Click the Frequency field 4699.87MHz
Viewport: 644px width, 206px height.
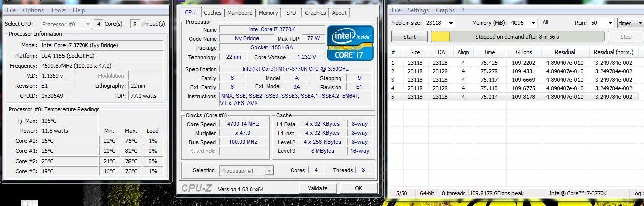click(101, 66)
